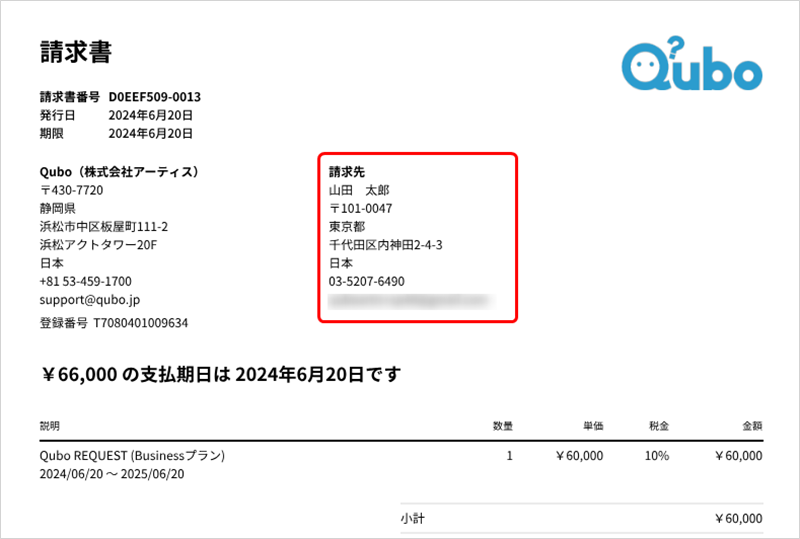
Task: Click the company name Qubo（株式会社アーティス）
Action: [119, 172]
